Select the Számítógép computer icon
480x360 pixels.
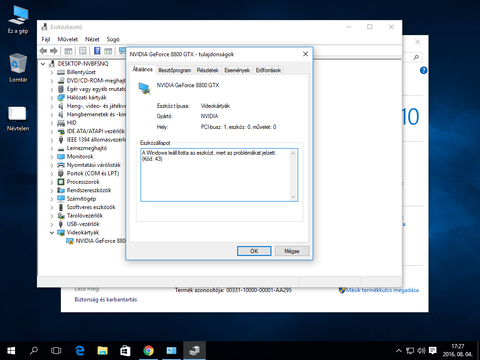click(x=61, y=199)
